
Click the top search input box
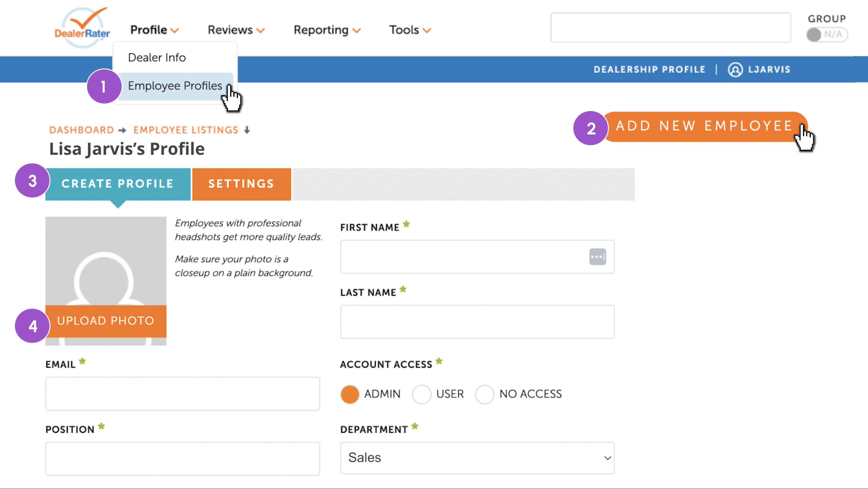point(671,27)
